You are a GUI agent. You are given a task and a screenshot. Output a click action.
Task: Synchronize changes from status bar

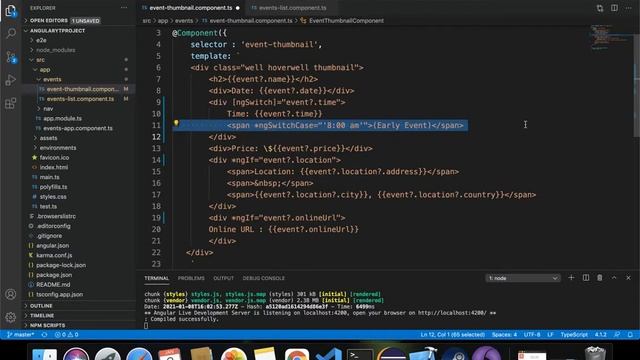click(x=44, y=335)
